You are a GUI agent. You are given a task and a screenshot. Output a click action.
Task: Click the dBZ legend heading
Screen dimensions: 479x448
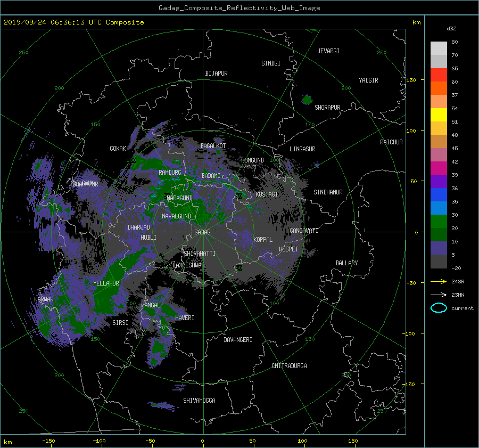pos(451,29)
